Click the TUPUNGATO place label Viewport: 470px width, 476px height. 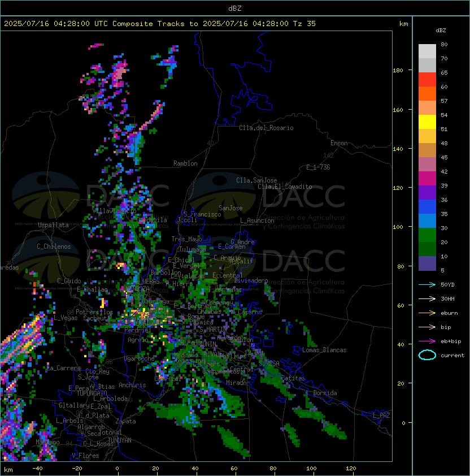point(92,393)
